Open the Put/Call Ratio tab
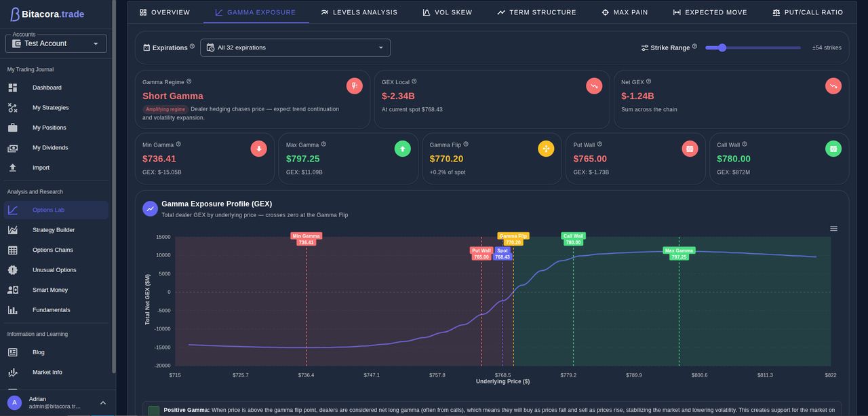The width and height of the screenshot is (868, 416). tap(808, 12)
